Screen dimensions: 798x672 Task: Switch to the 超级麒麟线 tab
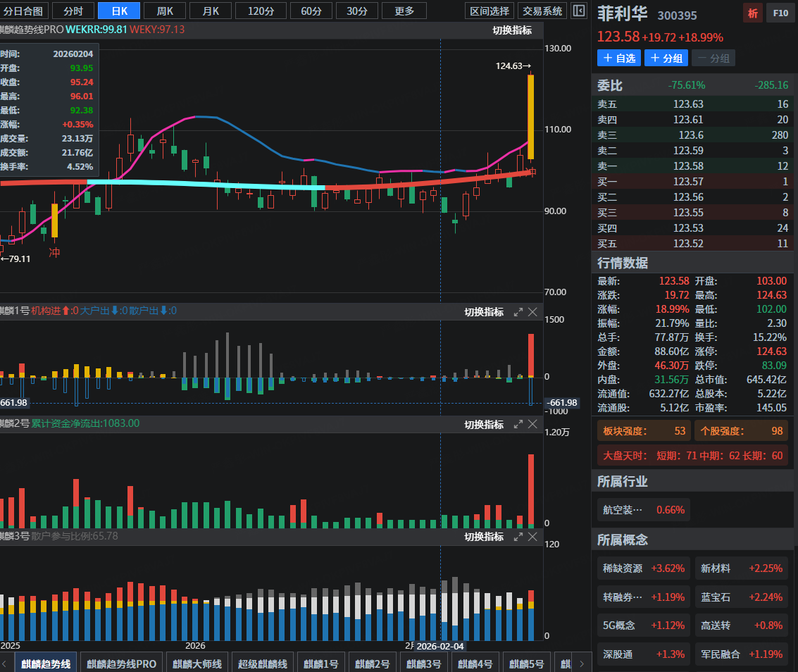(x=262, y=664)
